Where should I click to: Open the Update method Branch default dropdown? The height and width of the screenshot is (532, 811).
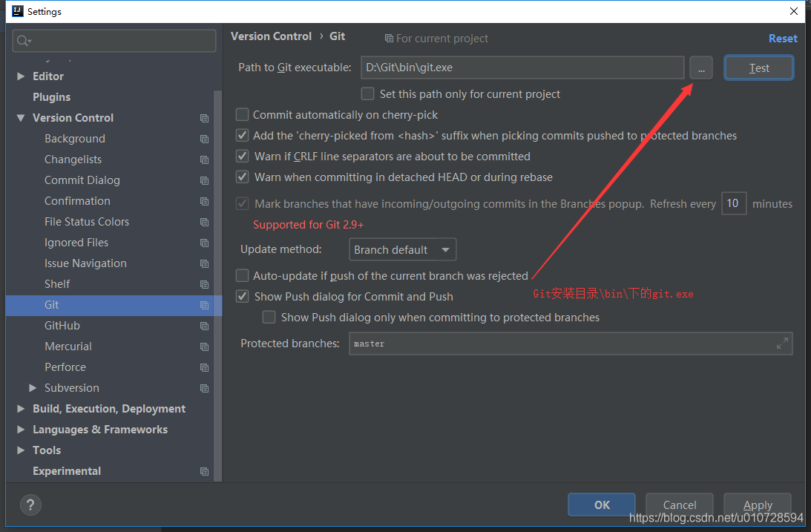402,250
